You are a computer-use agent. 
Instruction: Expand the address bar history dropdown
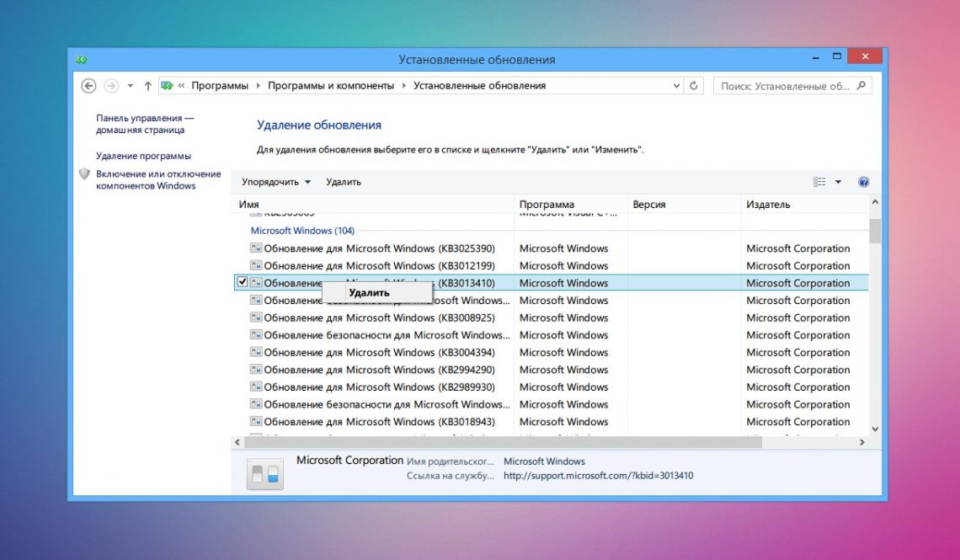tap(677, 86)
